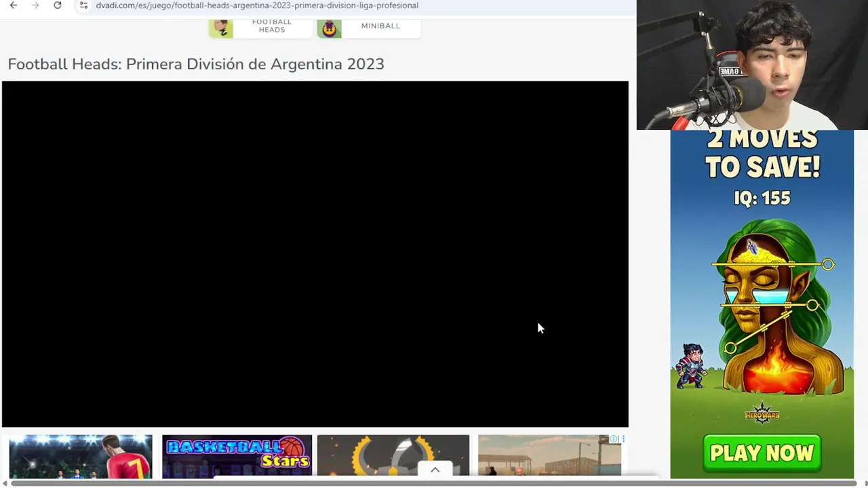Open the soccer player number 7 game thumbnail

[81, 457]
